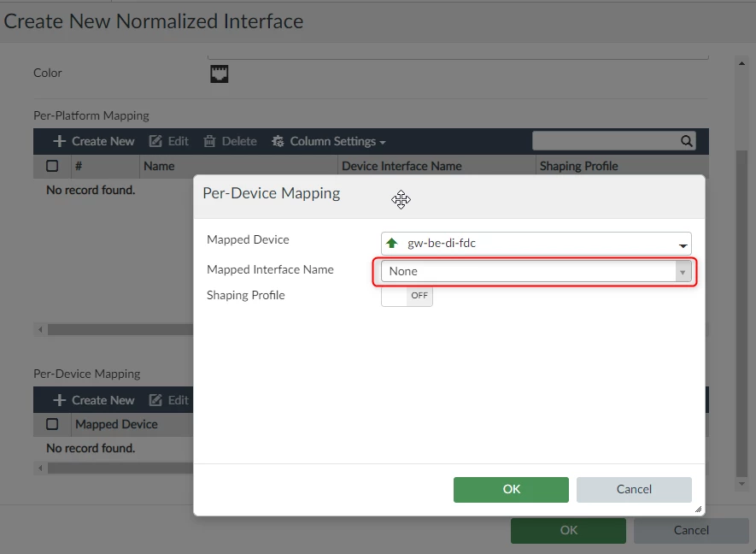Expand the Column Settings menu
This screenshot has height=554, width=756.
point(329,141)
